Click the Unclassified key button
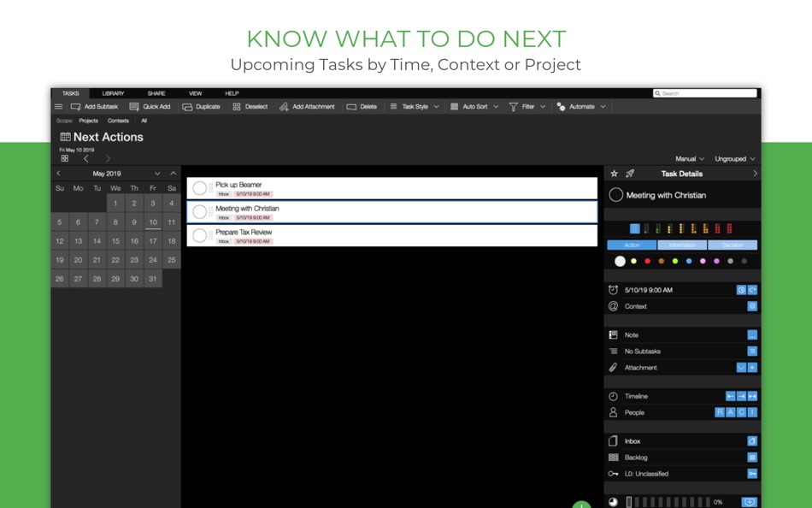The image size is (812, 508). coord(752,474)
